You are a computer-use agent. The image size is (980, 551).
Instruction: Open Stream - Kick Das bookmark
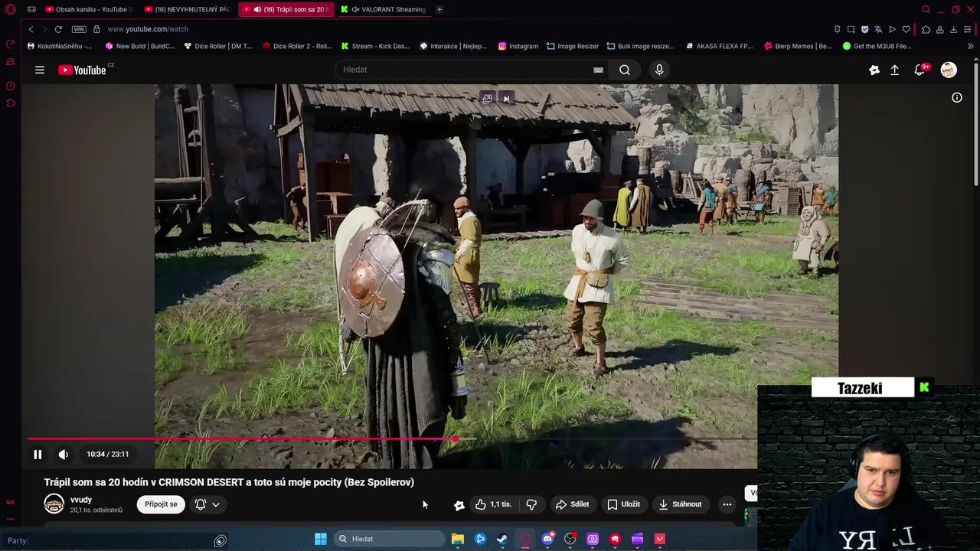tap(375, 46)
